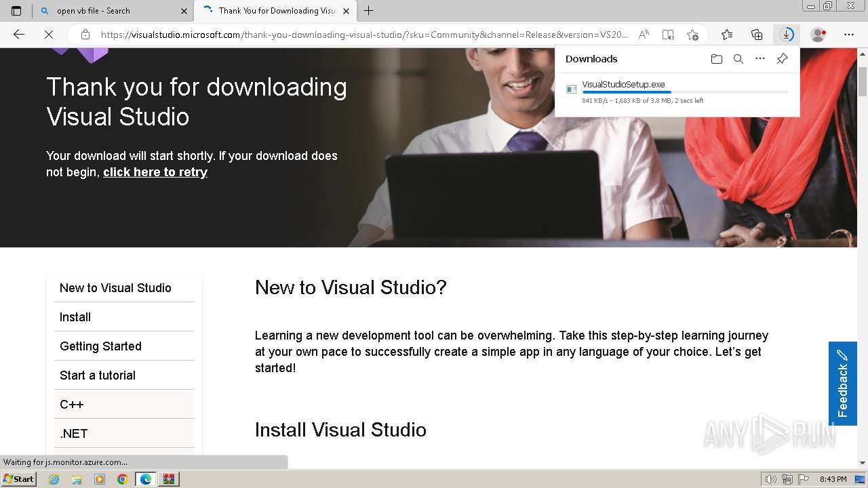View site information lock icon
The width and height of the screenshot is (868, 488).
tap(85, 35)
